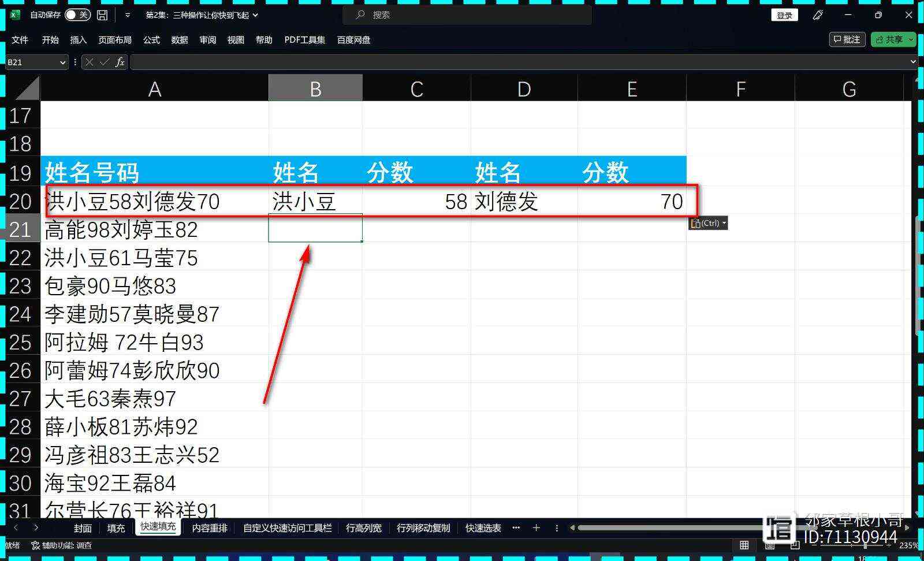Viewport: 924px width, 561px height.
Task: Click the formula bar Enter checkmark icon
Action: coord(105,62)
